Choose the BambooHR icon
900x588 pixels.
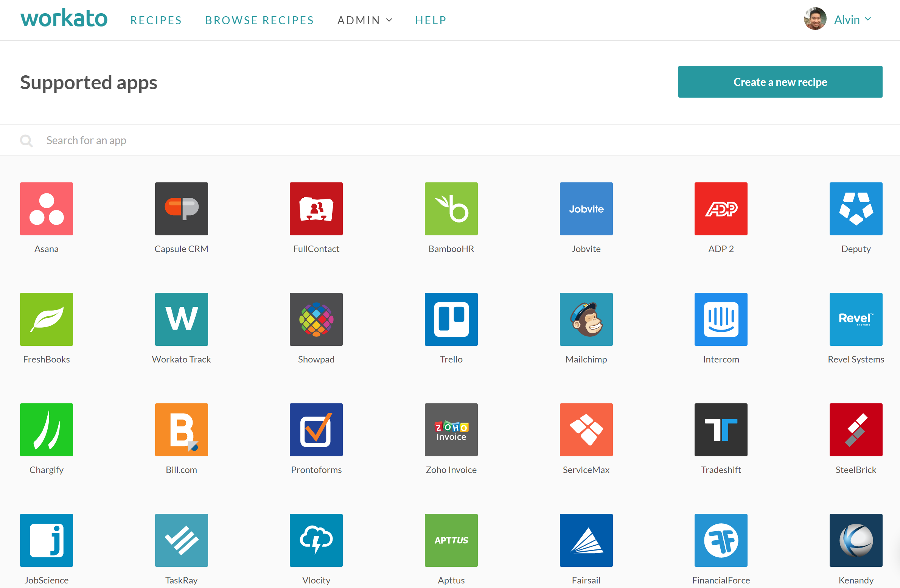coord(451,209)
